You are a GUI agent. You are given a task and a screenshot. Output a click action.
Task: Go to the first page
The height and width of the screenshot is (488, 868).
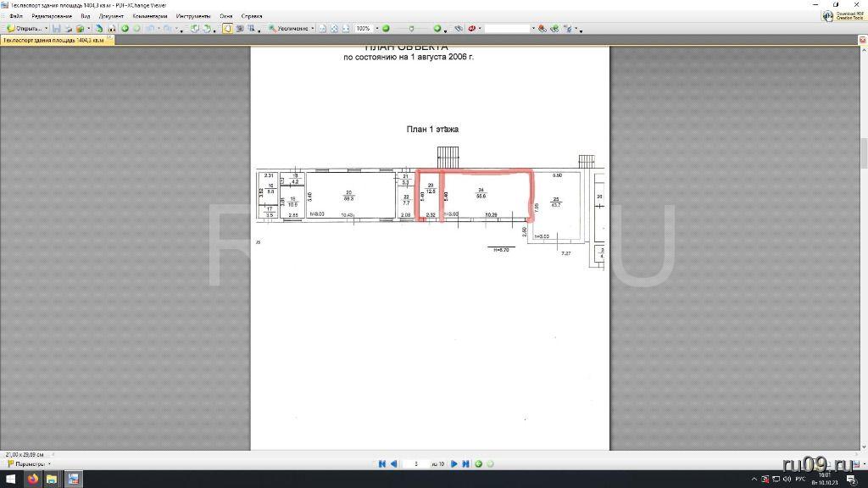[382, 463]
